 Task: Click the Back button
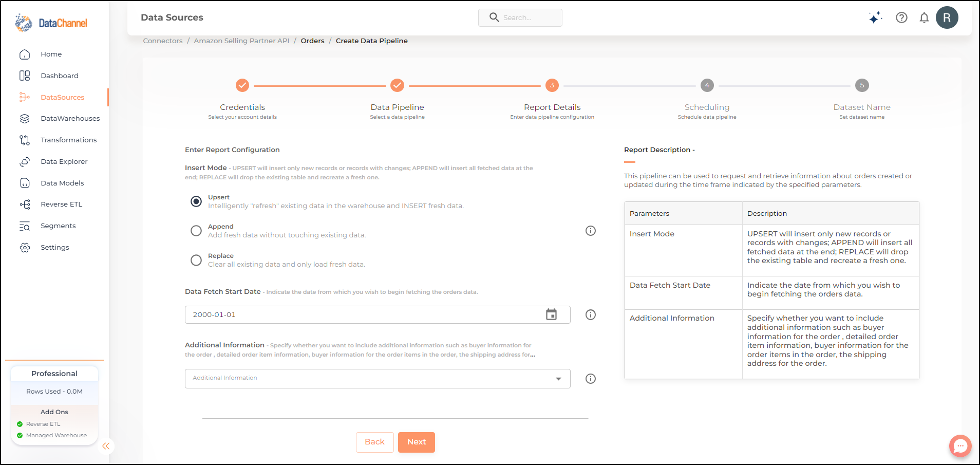click(x=375, y=442)
